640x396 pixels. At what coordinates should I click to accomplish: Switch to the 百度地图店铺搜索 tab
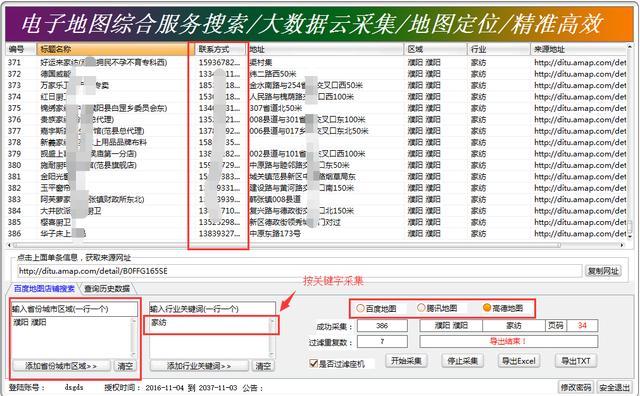click(44, 288)
